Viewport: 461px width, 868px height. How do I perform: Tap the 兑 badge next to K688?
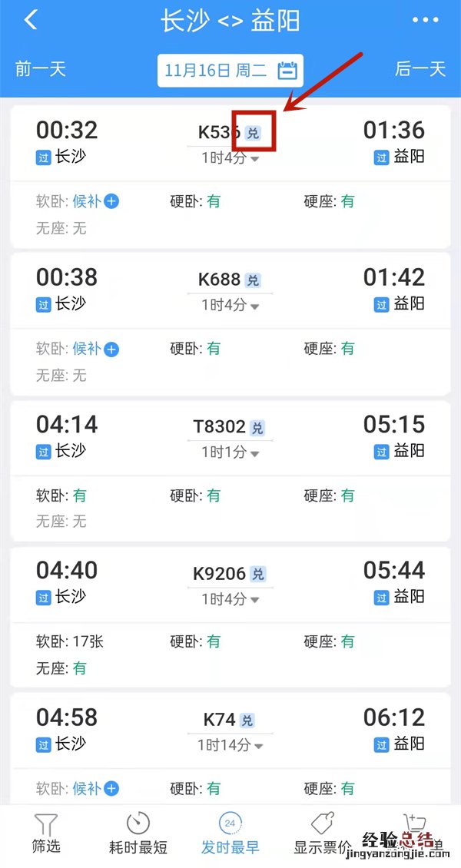click(x=253, y=280)
